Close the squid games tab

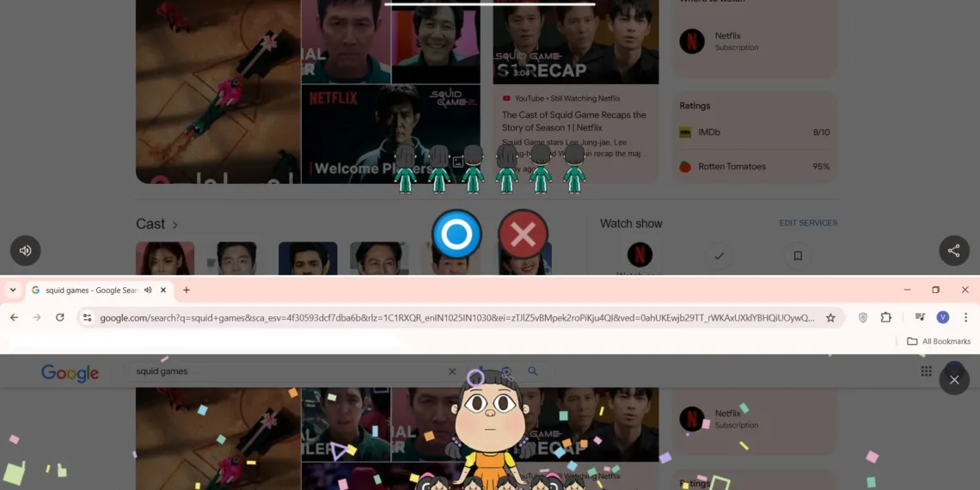[x=163, y=291]
